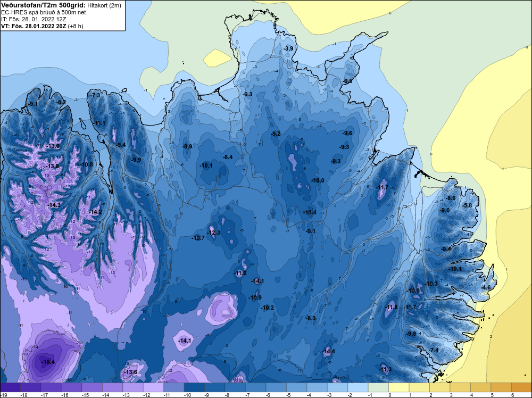Click the legend swatch between -17 and -16
This screenshot has width=532, height=398.
(51, 387)
